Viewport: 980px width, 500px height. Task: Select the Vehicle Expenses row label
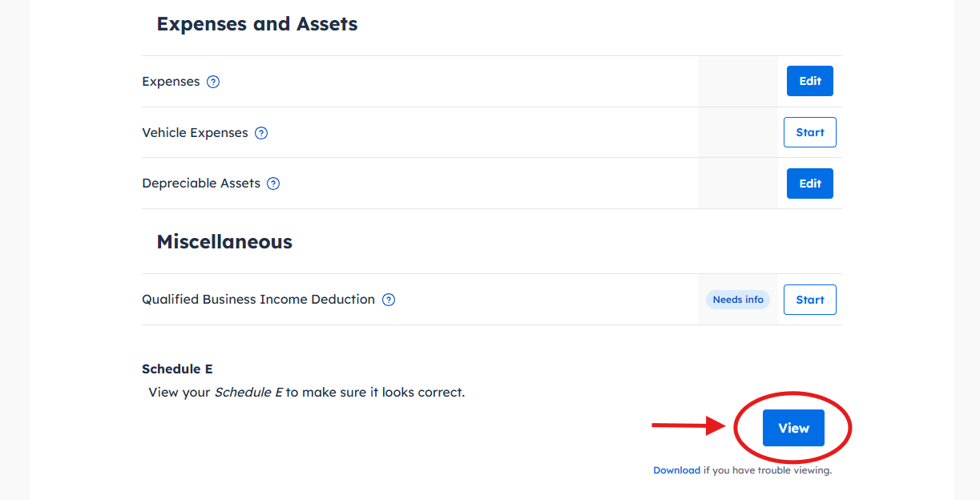195,133
